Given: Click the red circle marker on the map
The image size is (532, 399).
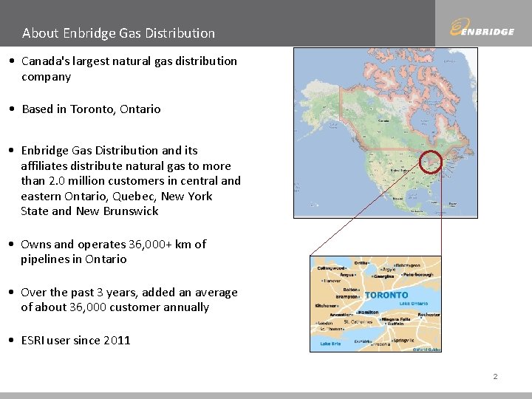Looking at the screenshot, I should tap(431, 162).
